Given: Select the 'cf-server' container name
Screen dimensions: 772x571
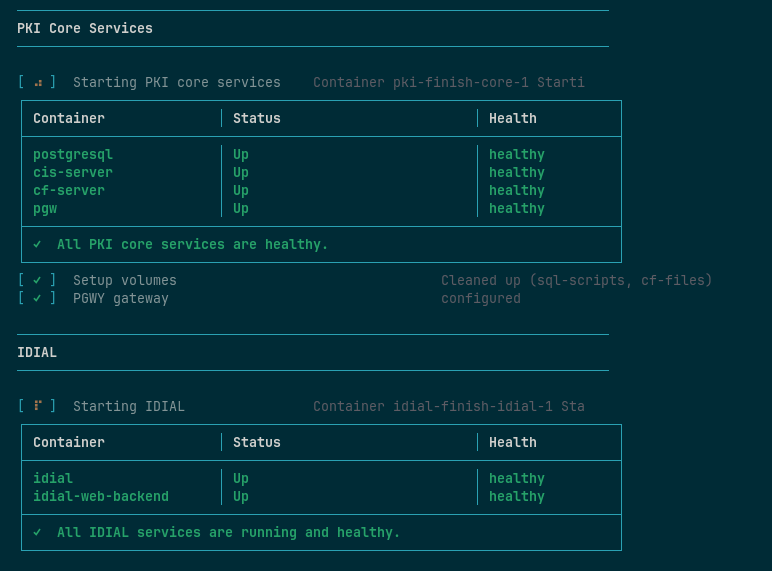Looking at the screenshot, I should click(x=69, y=190).
